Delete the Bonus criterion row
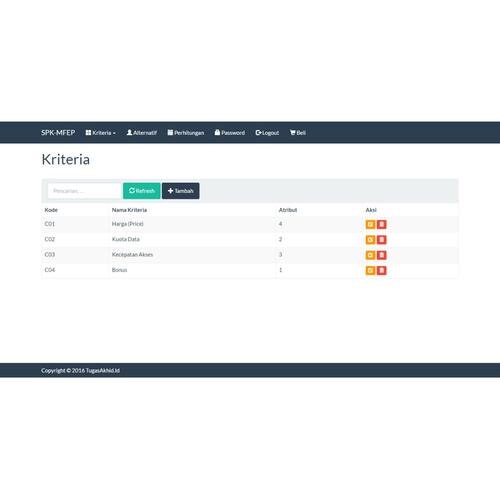The height and width of the screenshot is (500, 500). [382, 270]
